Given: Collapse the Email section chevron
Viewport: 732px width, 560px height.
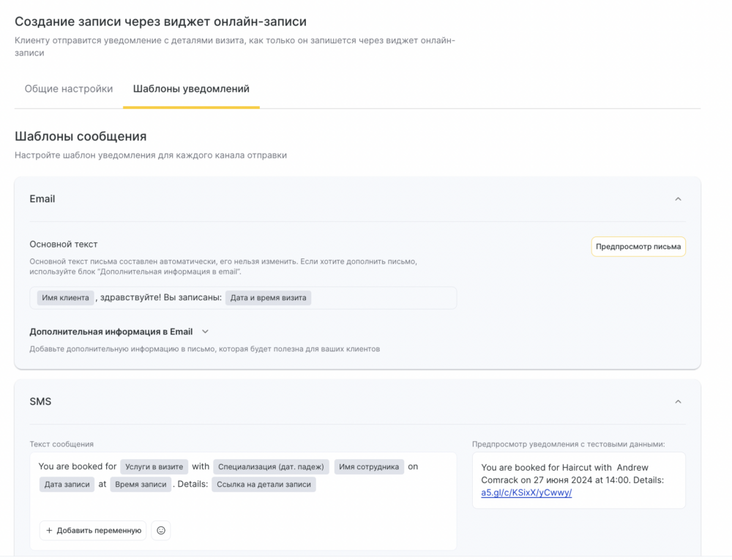Looking at the screenshot, I should click(x=678, y=199).
